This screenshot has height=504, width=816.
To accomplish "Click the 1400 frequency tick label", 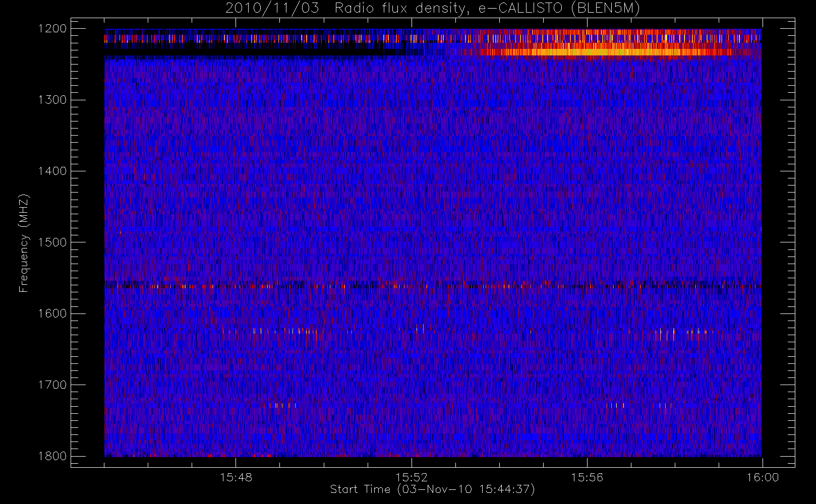I will 52,171.
